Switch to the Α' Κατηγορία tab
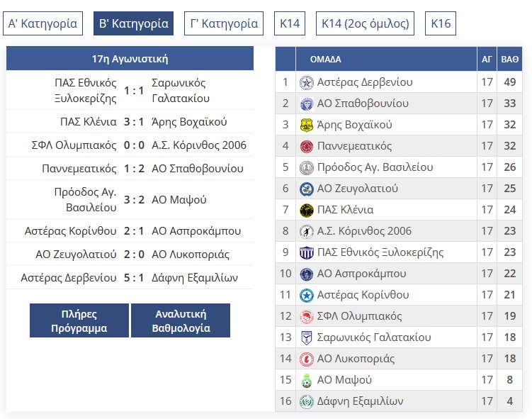This screenshot has height=419, width=532. click(43, 23)
